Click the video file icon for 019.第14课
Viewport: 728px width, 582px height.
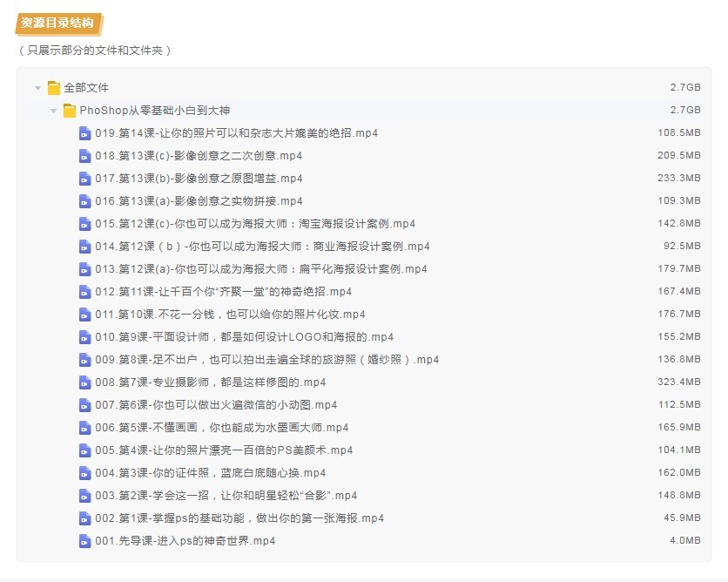tap(85, 133)
